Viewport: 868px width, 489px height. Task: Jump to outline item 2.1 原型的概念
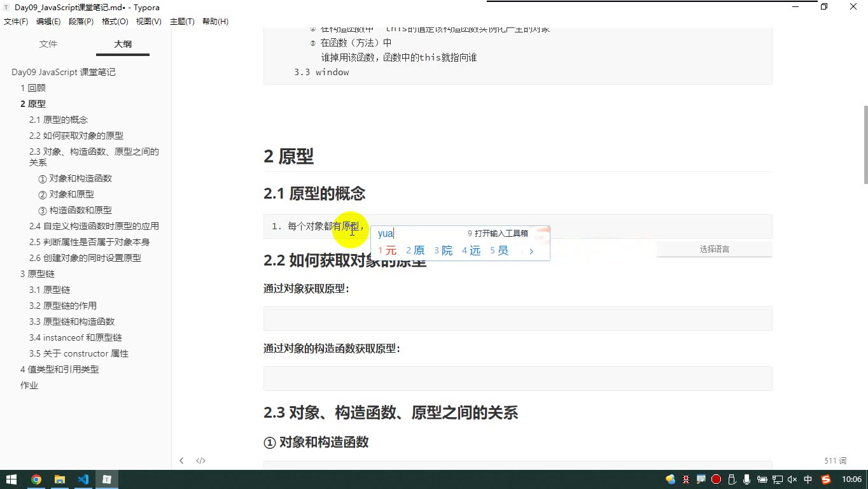pyautogui.click(x=59, y=120)
